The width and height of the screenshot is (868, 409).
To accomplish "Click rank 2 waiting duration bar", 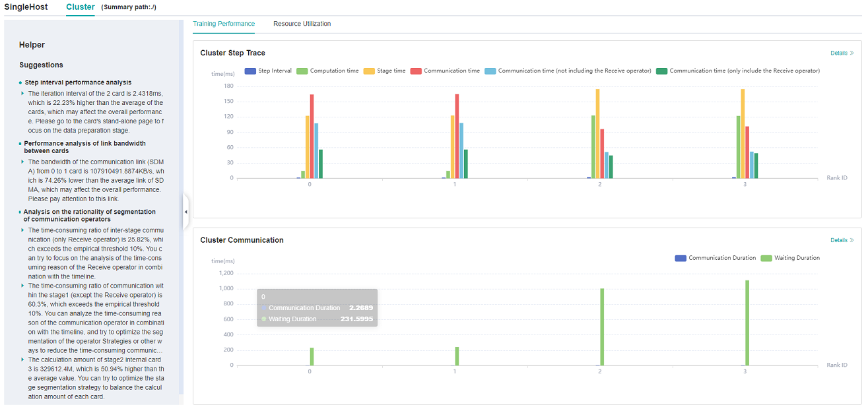I will (x=602, y=327).
